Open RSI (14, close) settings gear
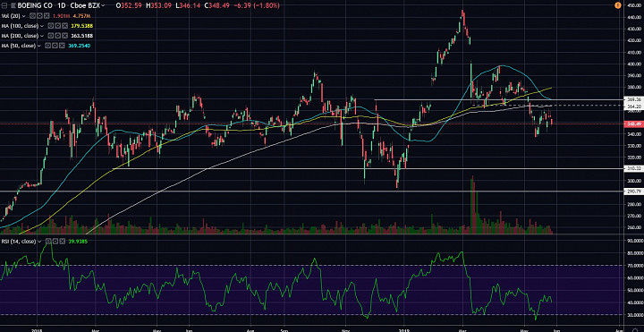The height and width of the screenshot is (332, 644). coord(55,242)
